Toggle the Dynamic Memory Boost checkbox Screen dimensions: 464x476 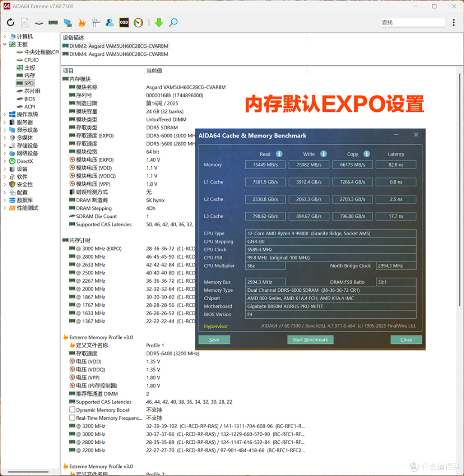pos(72,410)
